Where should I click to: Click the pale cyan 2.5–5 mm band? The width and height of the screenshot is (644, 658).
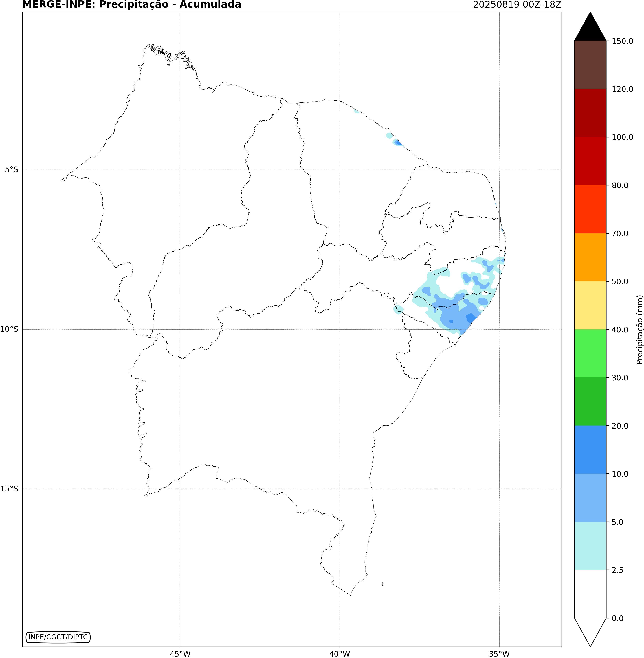click(590, 546)
